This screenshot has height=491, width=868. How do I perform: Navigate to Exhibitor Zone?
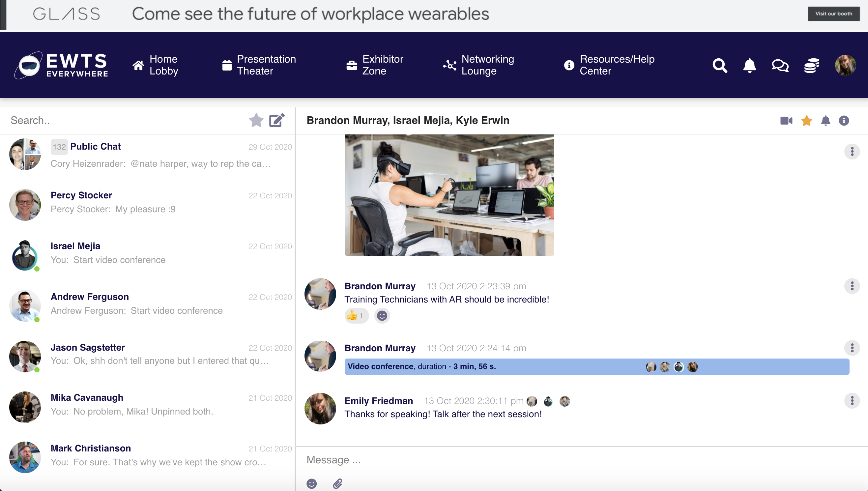375,65
